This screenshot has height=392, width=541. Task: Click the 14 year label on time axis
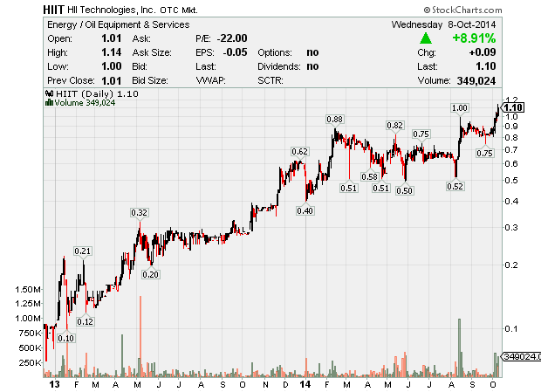click(x=305, y=384)
